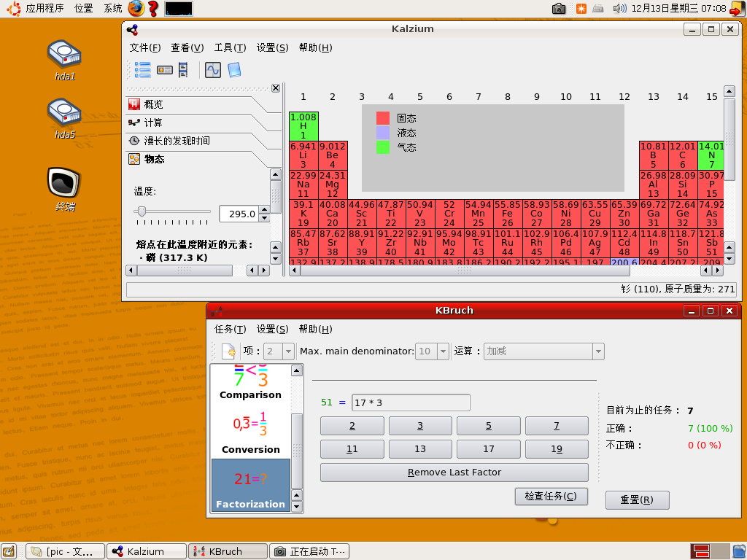Open the plot data sine-wave icon
This screenshot has height=560, width=747.
tap(212, 70)
